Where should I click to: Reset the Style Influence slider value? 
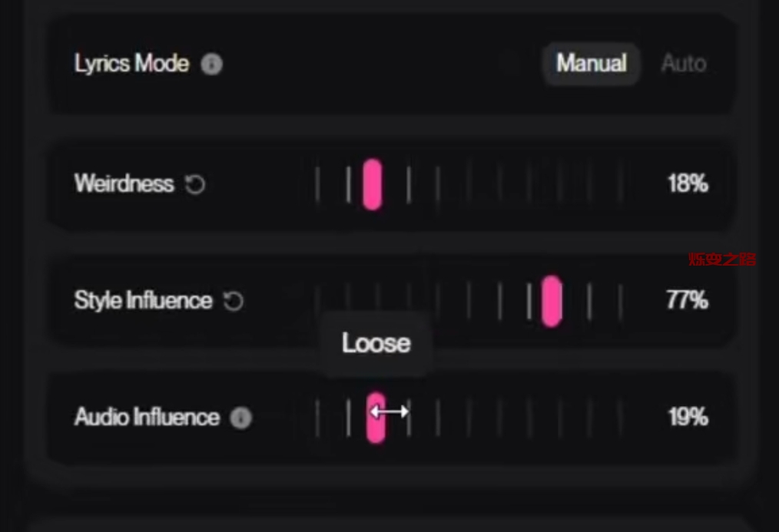pyautogui.click(x=233, y=301)
